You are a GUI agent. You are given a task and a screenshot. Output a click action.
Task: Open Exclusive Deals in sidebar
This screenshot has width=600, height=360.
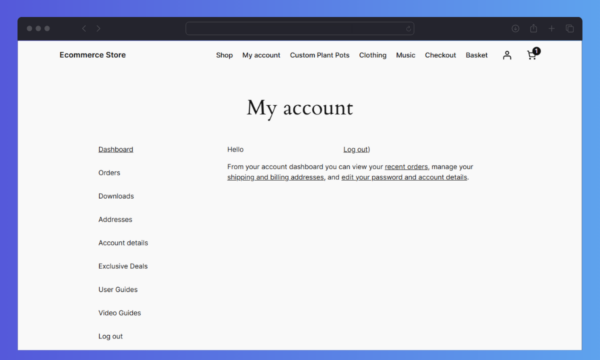pos(123,266)
